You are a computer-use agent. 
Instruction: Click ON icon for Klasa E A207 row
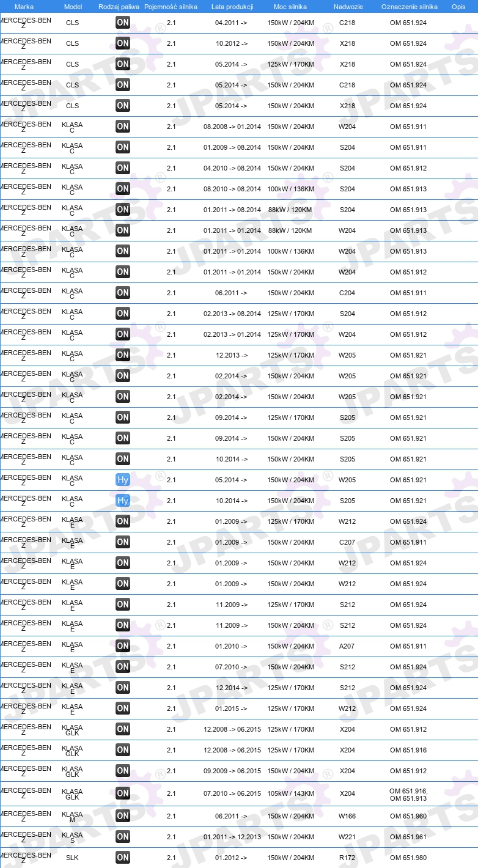click(123, 646)
